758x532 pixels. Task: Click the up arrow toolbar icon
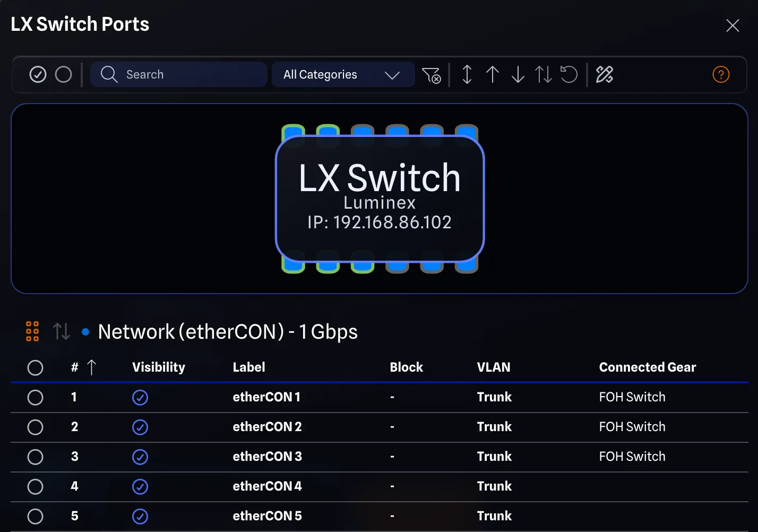(x=493, y=74)
